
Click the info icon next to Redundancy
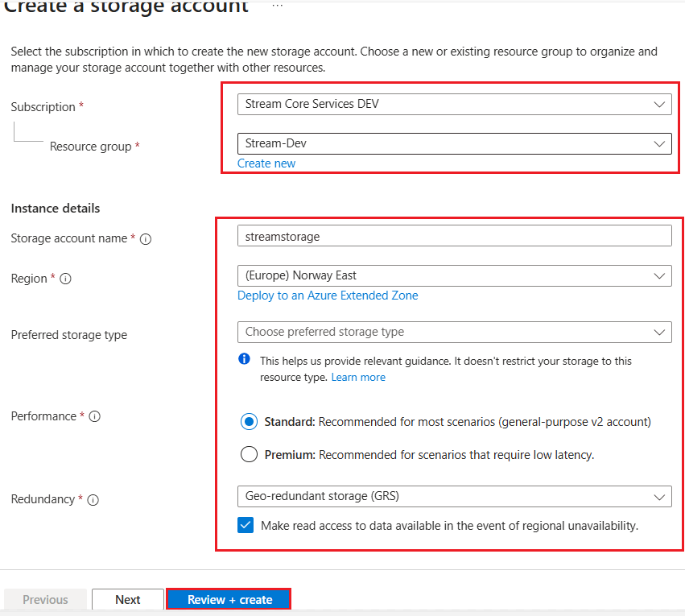point(93,500)
